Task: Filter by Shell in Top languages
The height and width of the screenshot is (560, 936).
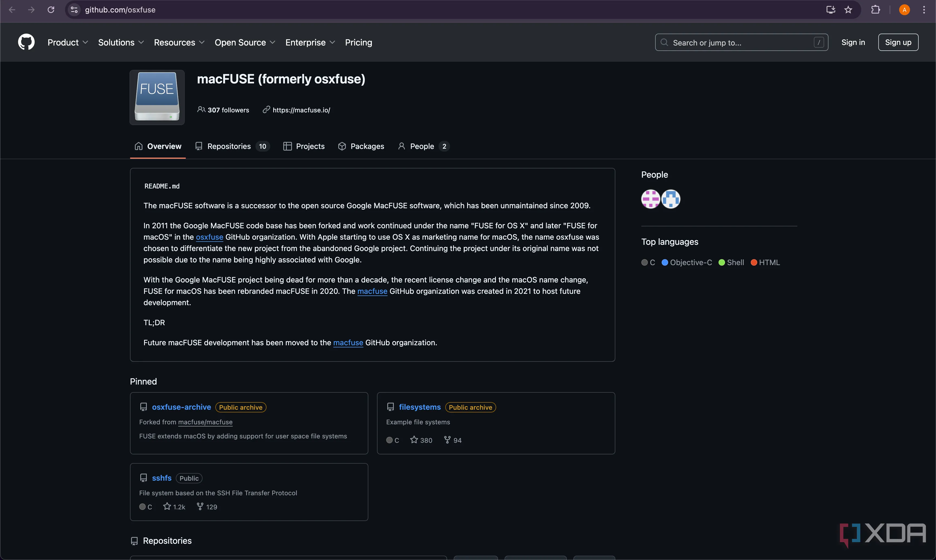Action: (x=732, y=262)
